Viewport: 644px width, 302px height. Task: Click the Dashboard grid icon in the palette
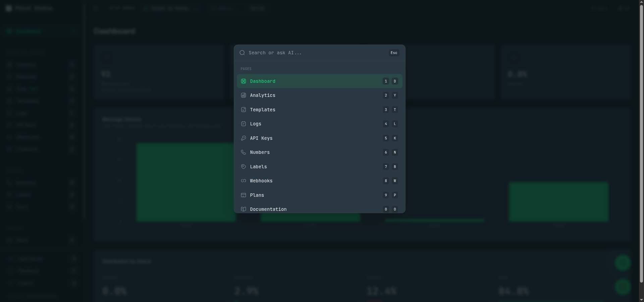click(x=244, y=81)
